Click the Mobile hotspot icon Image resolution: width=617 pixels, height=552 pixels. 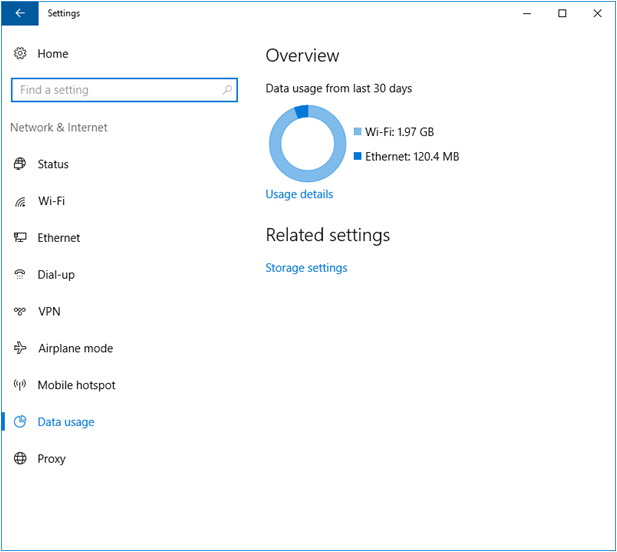tap(20, 385)
